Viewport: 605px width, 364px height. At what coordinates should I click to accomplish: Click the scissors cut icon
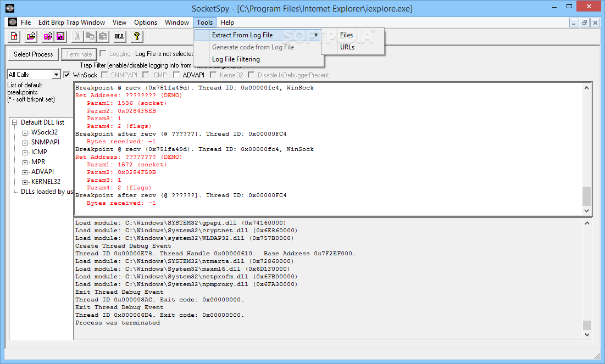click(x=77, y=37)
